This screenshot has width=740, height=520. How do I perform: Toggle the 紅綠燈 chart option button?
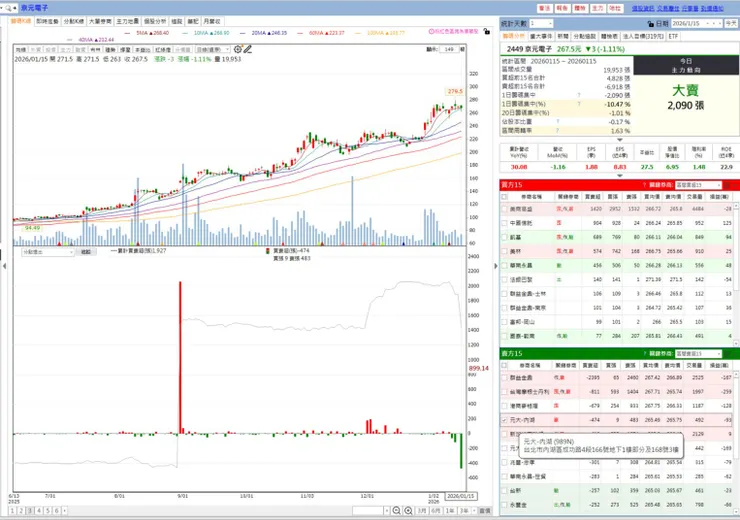click(163, 50)
